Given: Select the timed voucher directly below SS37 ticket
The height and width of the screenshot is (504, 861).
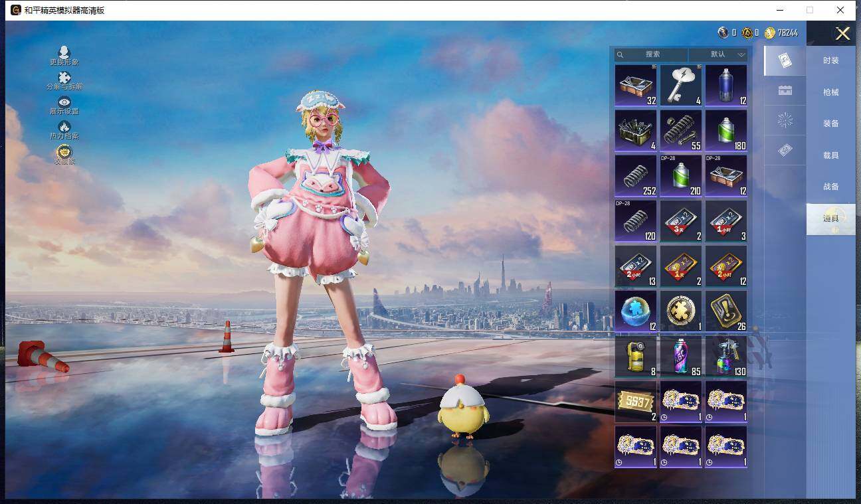Looking at the screenshot, I should pyautogui.click(x=636, y=447).
